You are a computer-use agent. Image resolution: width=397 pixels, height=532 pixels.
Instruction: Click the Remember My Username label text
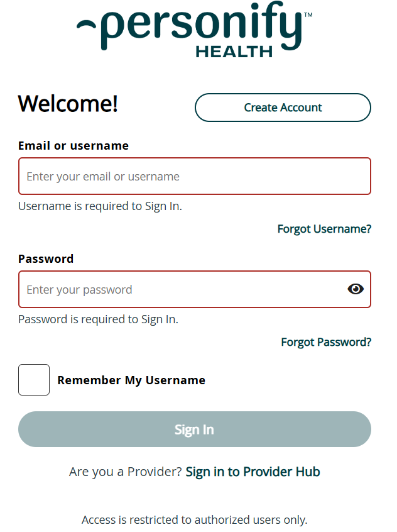click(x=131, y=380)
